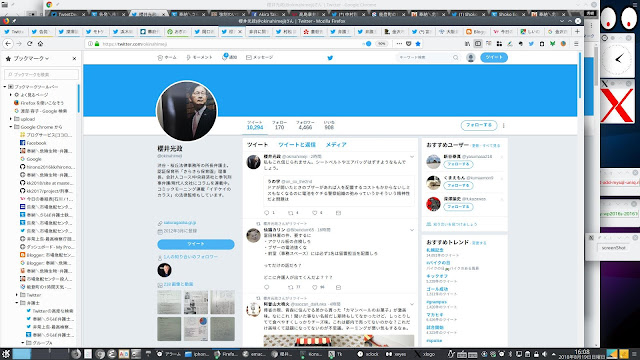Follow 櫻井光政 with フォローする button
This screenshot has width=640, height=360.
[x=479, y=125]
